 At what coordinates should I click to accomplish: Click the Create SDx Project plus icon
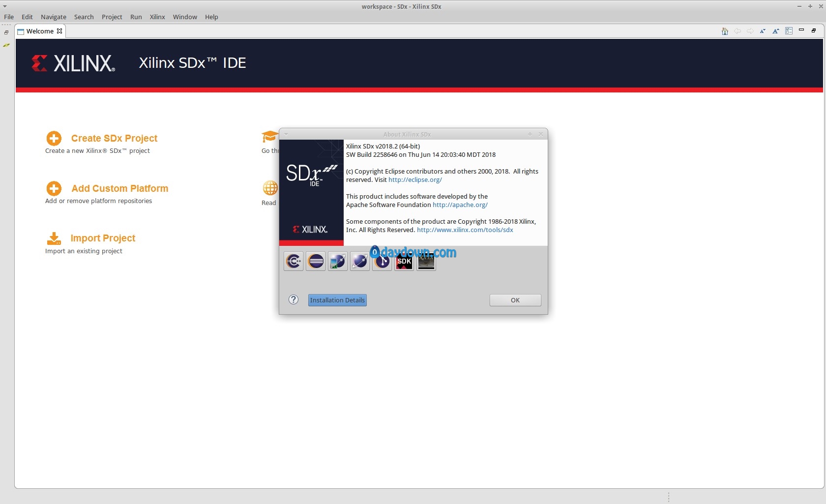click(54, 138)
